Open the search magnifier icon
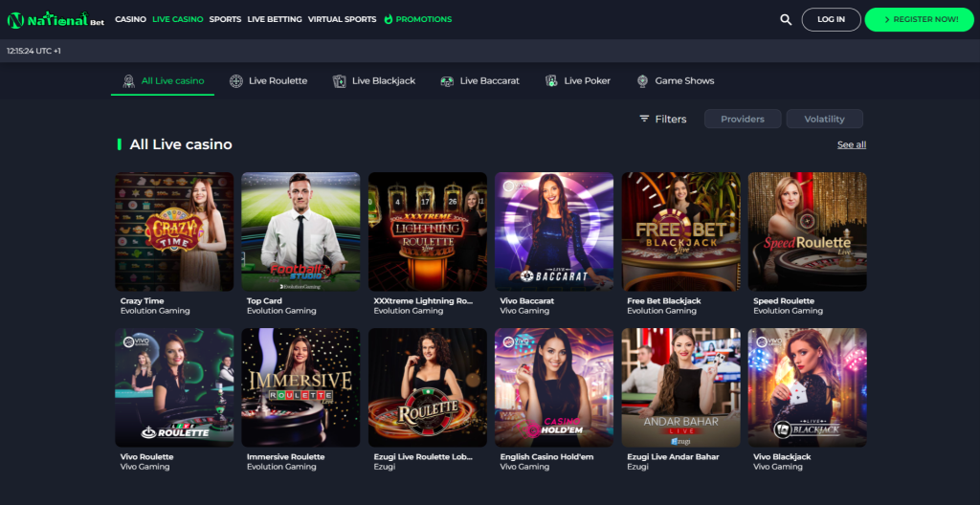Screen dimensions: 980x505 (786, 19)
